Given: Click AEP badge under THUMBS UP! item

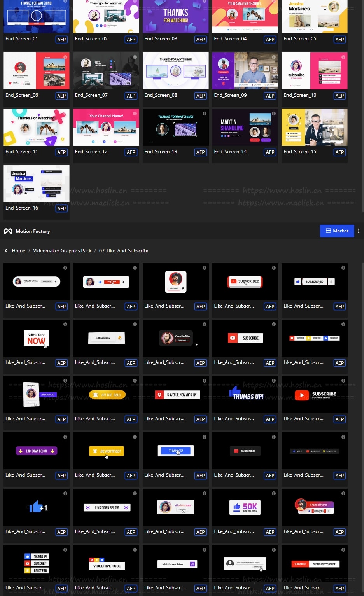Looking at the screenshot, I should click(270, 419).
